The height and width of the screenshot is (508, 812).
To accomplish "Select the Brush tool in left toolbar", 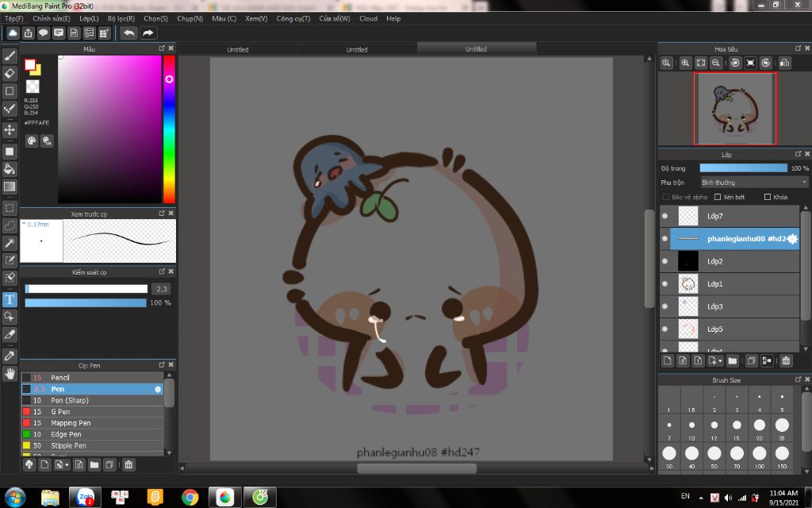I will (10, 56).
